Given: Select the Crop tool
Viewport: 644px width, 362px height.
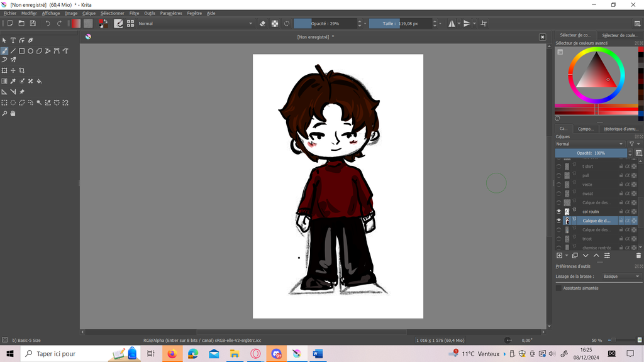Looking at the screenshot, I should coord(21,70).
